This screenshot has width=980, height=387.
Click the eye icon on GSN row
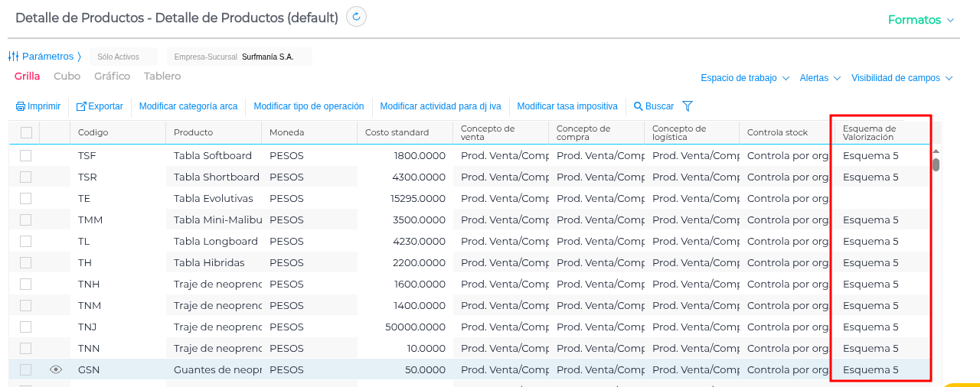click(55, 369)
